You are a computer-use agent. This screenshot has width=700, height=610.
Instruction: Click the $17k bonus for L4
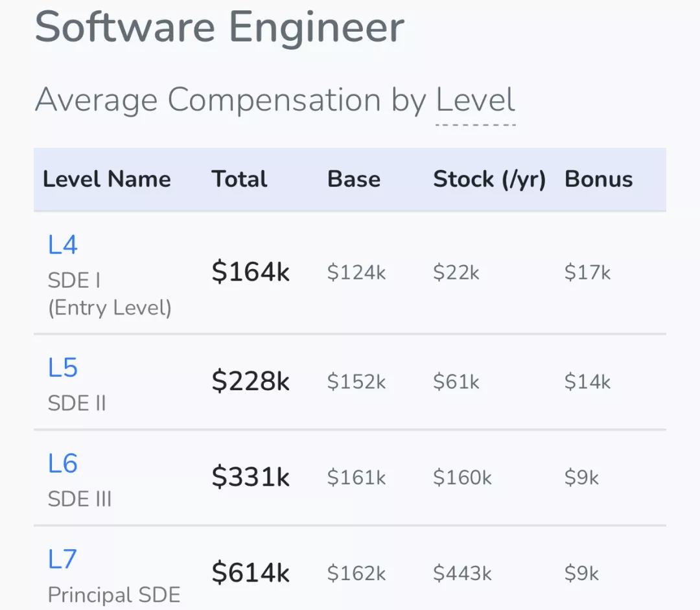tap(587, 273)
